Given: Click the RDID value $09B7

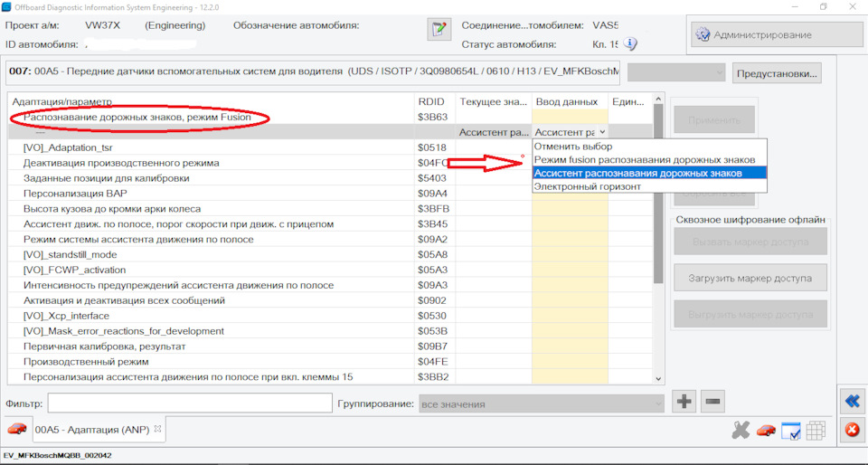Looking at the screenshot, I should pyautogui.click(x=433, y=346).
